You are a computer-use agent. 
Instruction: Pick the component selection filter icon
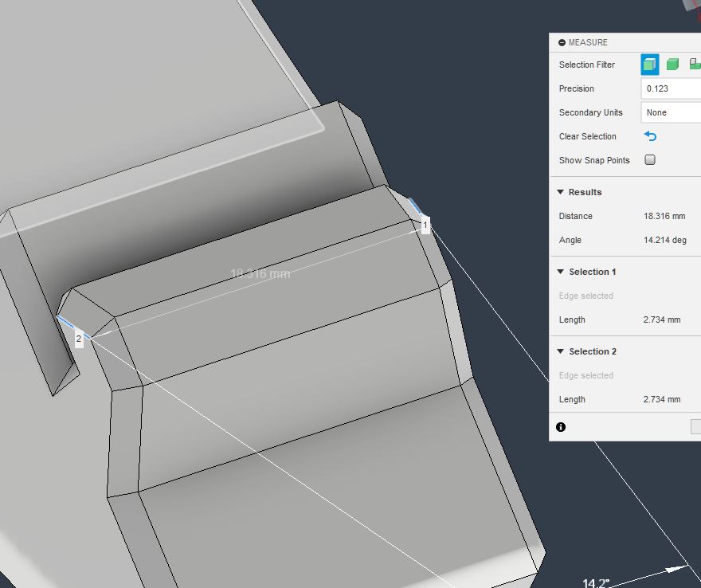click(695, 65)
